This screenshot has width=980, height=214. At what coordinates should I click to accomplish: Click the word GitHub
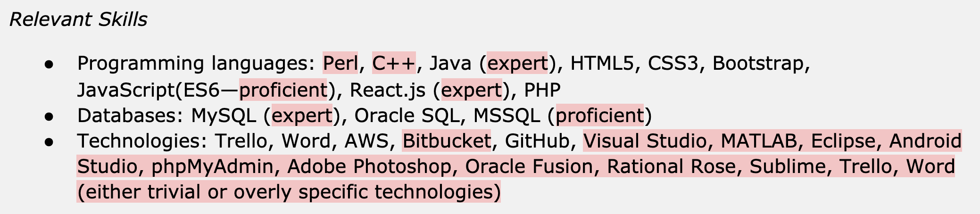tap(537, 140)
